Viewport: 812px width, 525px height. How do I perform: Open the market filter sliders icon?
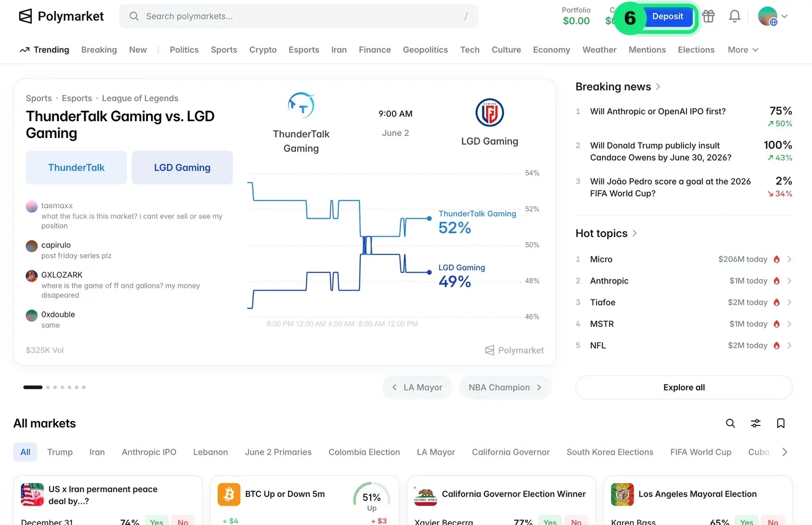click(x=756, y=423)
